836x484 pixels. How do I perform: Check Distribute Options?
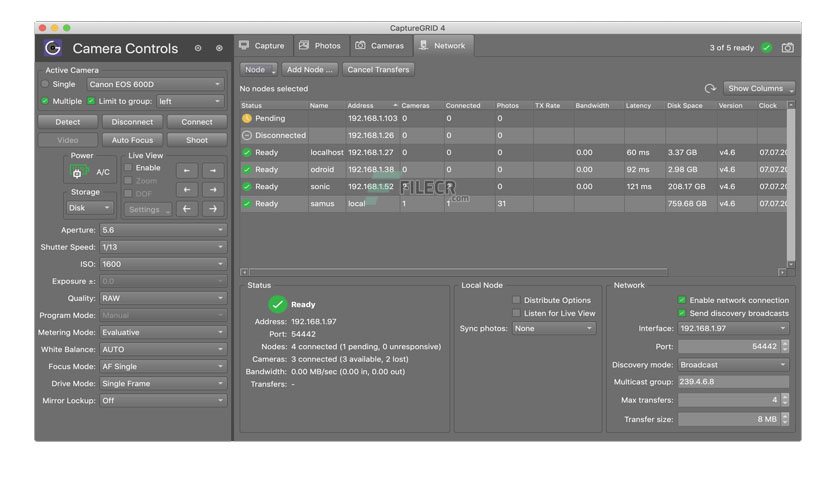(516, 300)
